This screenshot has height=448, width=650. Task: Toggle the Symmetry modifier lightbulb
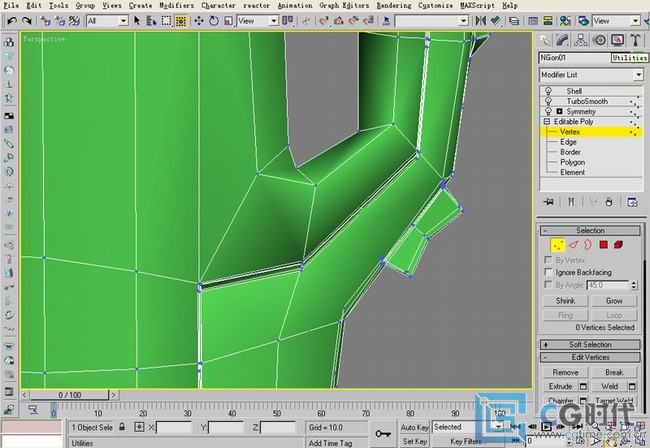(x=548, y=111)
